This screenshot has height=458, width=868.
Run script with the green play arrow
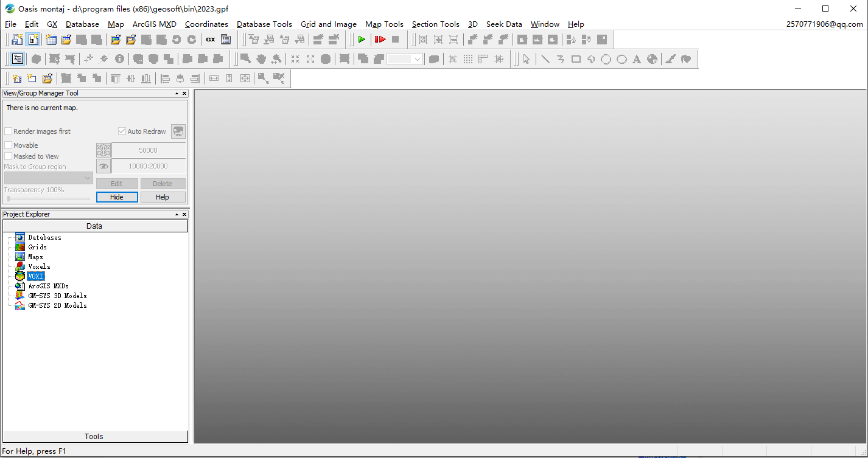coord(362,40)
